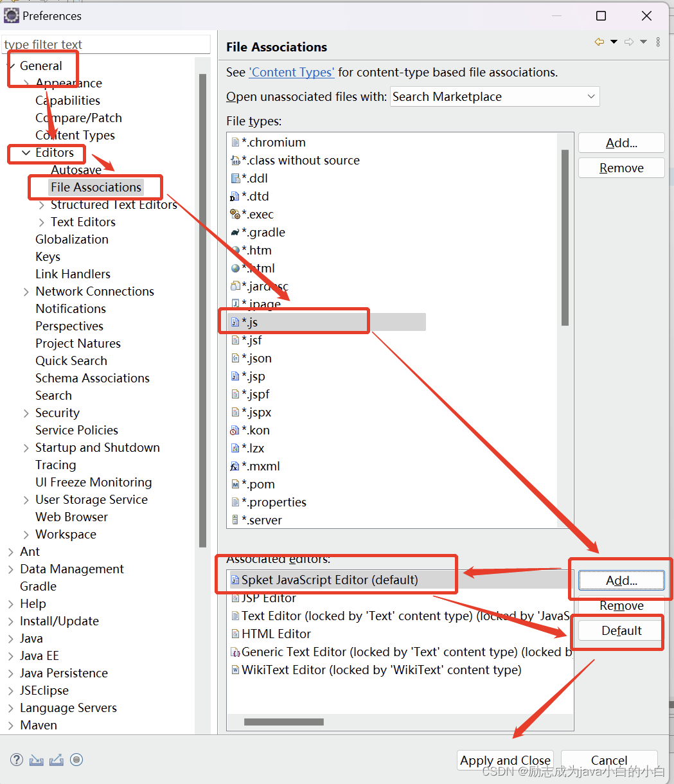Viewport: 674px width, 784px height.
Task: Click the *.htm globe icon
Action: click(235, 251)
